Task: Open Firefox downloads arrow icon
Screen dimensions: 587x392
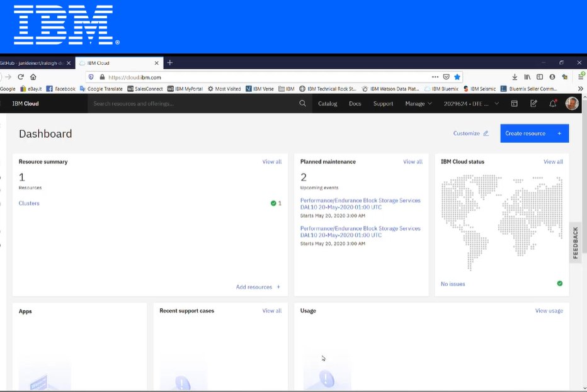Action: [513, 76]
